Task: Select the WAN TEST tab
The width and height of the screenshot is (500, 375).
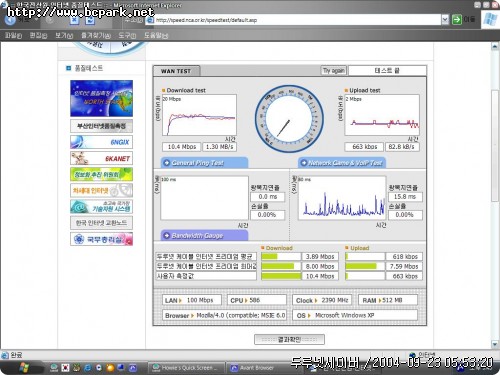Action: click(x=176, y=71)
